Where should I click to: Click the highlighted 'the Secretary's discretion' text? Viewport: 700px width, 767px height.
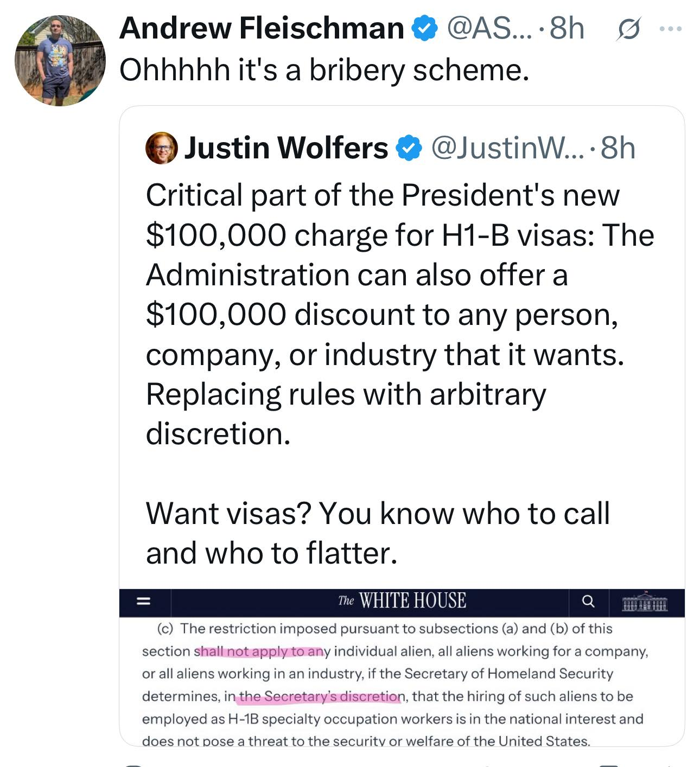click(x=320, y=696)
